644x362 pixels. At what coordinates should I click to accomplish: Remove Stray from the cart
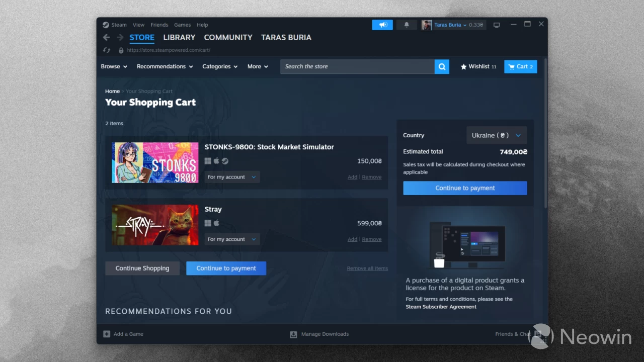[372, 239]
